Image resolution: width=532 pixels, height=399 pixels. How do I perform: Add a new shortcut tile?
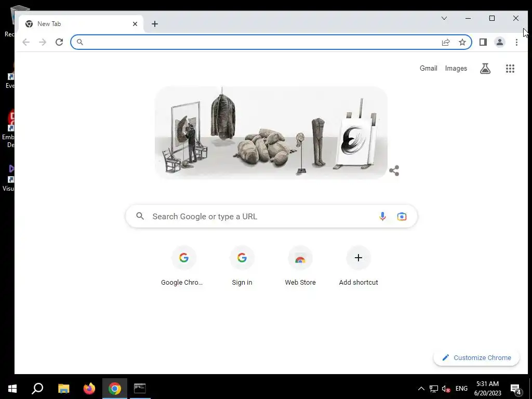358,267
